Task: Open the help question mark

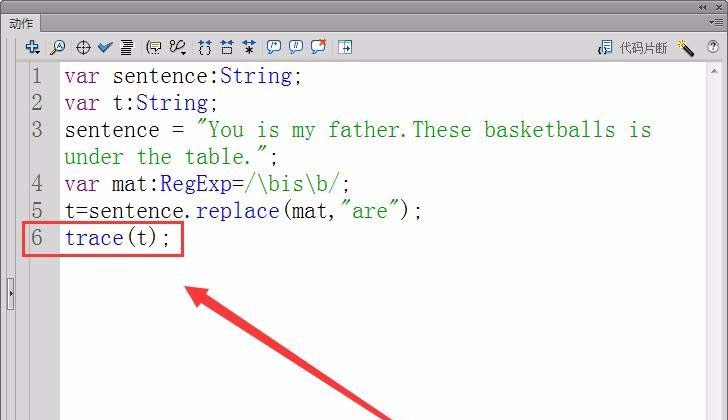Action: 713,46
